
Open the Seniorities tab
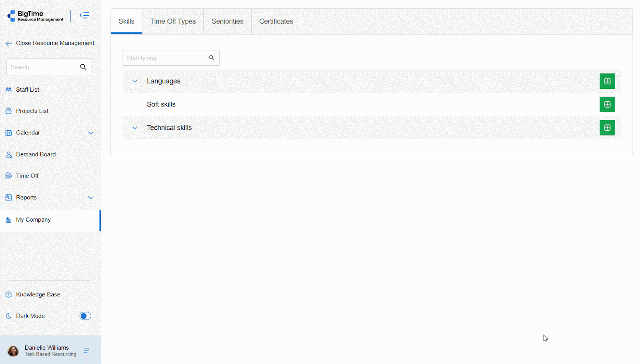pyautogui.click(x=227, y=22)
